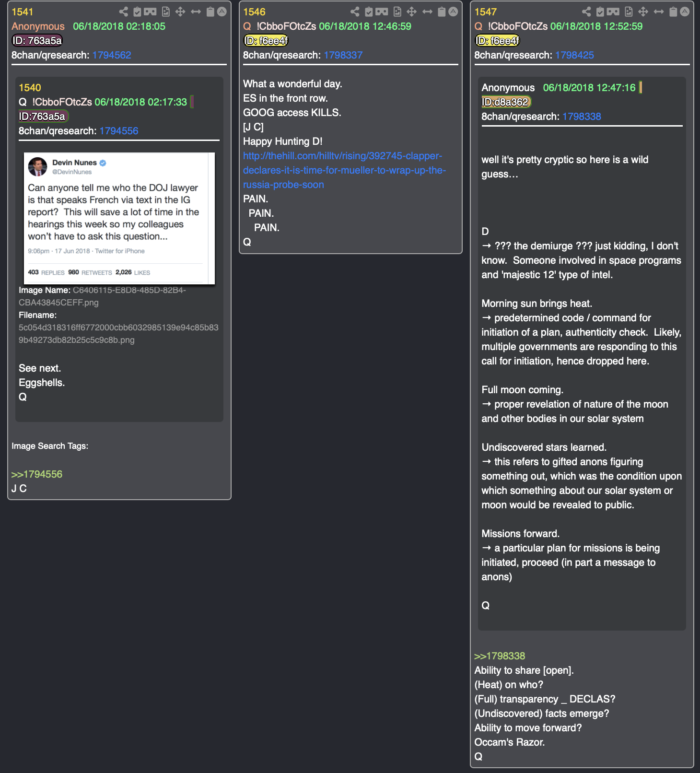Click the horizontal expand arrows on post 1547

659,12
